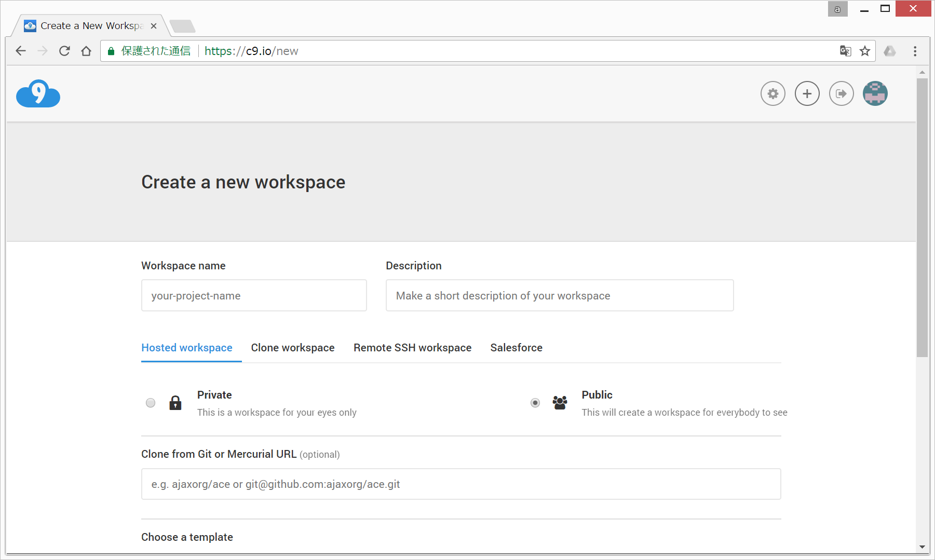Focus the Clone from Git URL field
The width and height of the screenshot is (935, 560).
point(460,484)
